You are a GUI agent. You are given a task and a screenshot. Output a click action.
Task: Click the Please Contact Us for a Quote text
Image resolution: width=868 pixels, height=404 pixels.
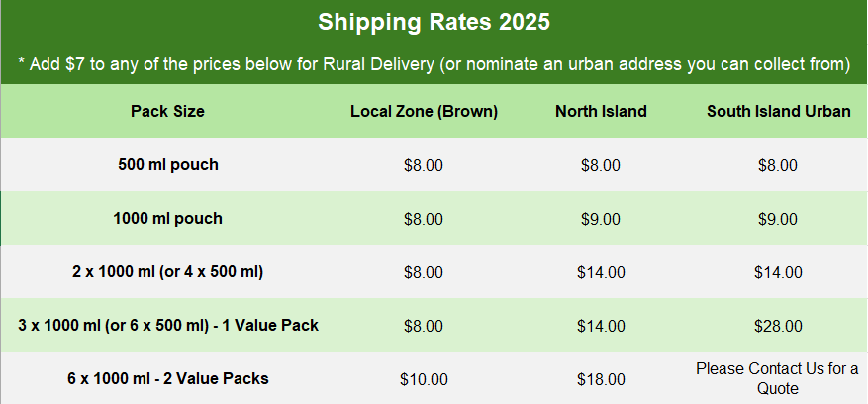click(x=778, y=378)
